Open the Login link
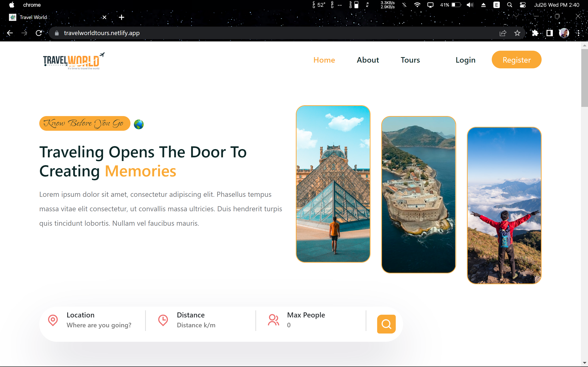Image resolution: width=588 pixels, height=367 pixels. [x=465, y=60]
